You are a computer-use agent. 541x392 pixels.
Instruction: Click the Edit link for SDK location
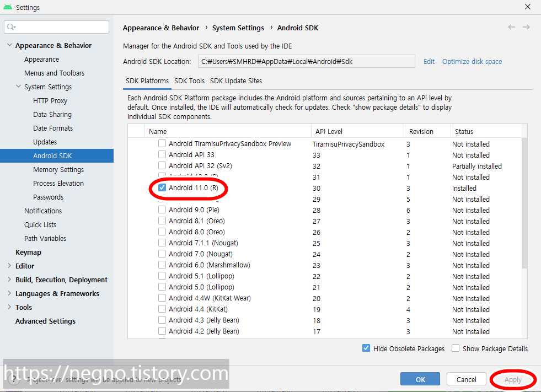pyautogui.click(x=429, y=61)
